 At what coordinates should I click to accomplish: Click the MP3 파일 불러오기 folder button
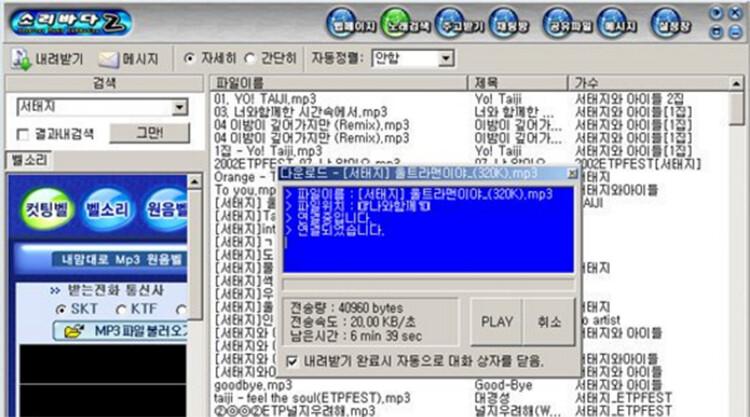121,331
